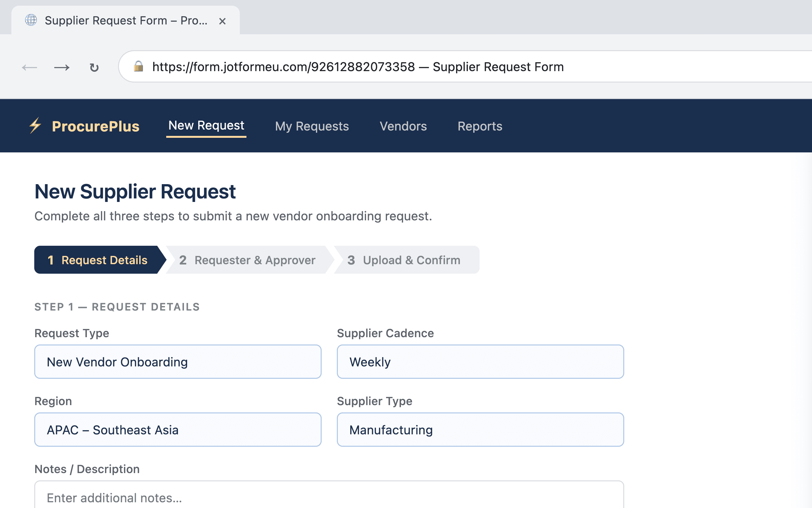Go to My Requests
Viewport: 812px width, 508px height.
312,126
